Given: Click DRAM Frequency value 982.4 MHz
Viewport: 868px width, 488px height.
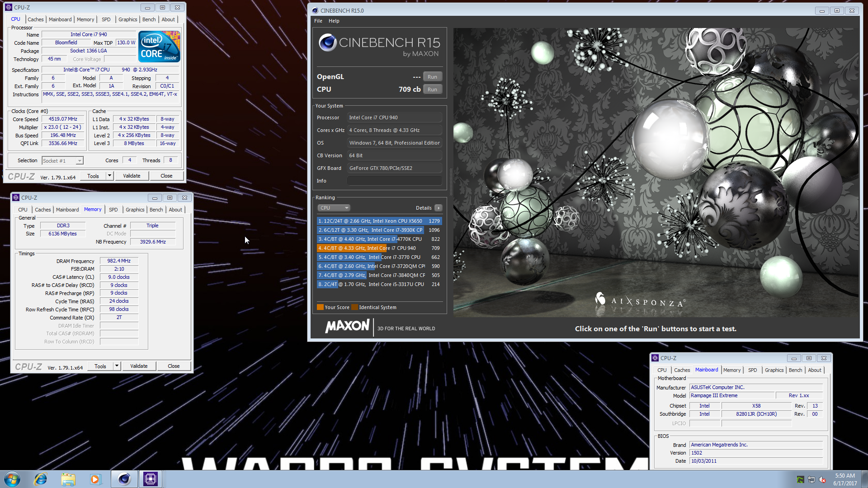Looking at the screenshot, I should point(119,261).
